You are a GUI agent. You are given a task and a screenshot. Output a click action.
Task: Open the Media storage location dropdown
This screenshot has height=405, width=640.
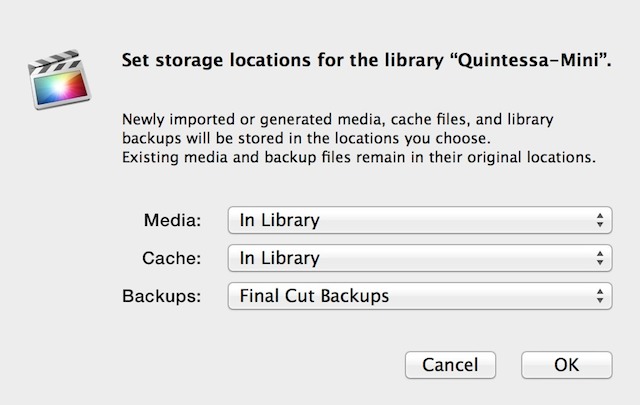(x=420, y=220)
